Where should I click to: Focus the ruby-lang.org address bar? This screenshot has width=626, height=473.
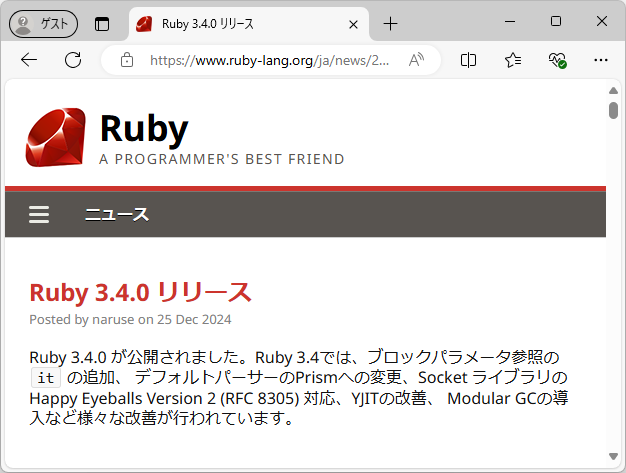(270, 60)
